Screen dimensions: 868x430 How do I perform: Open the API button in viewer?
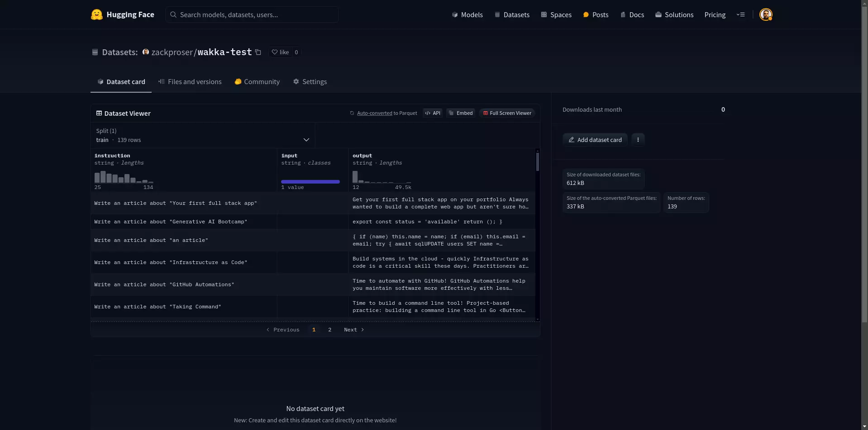click(433, 113)
